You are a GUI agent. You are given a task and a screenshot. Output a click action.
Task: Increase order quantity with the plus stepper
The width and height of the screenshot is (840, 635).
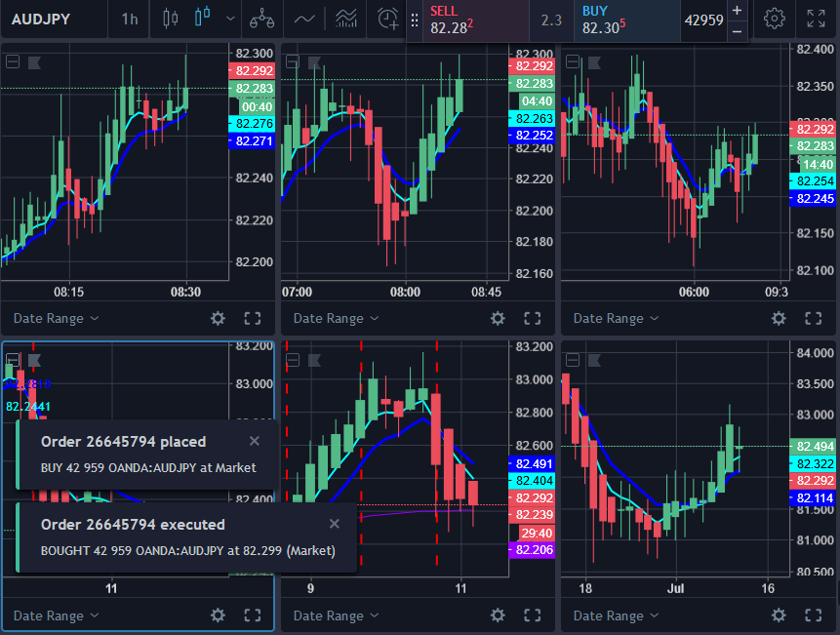coord(737,10)
